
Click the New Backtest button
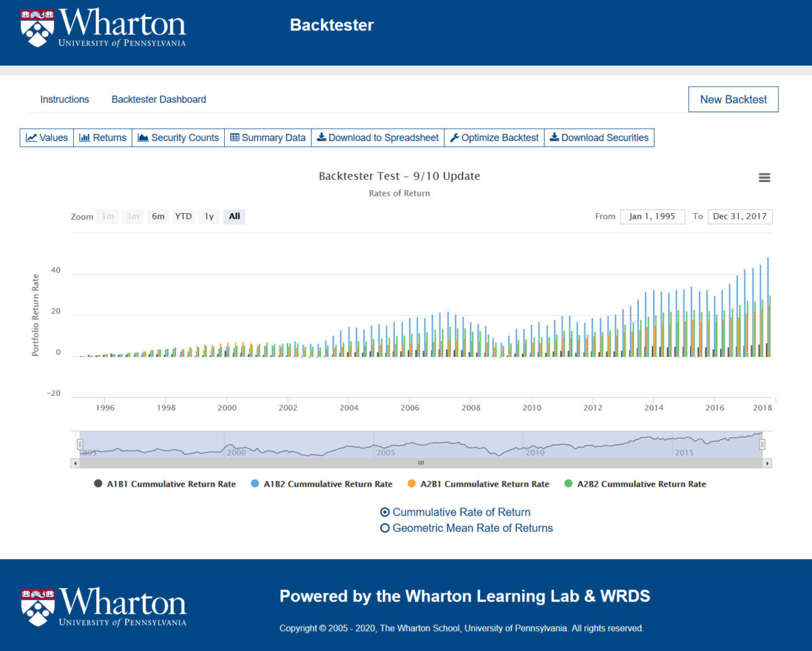pyautogui.click(x=733, y=99)
